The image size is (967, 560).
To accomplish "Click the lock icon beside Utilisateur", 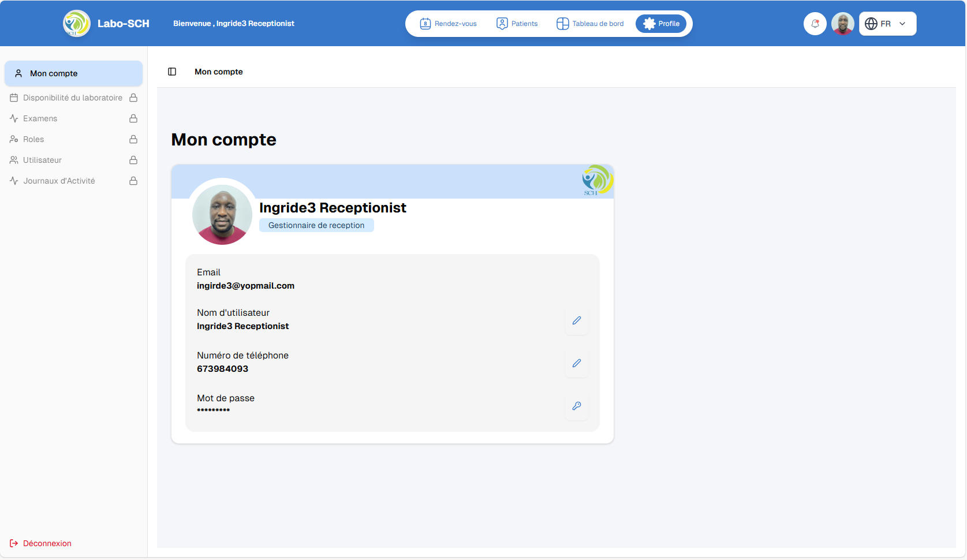I will pos(133,160).
